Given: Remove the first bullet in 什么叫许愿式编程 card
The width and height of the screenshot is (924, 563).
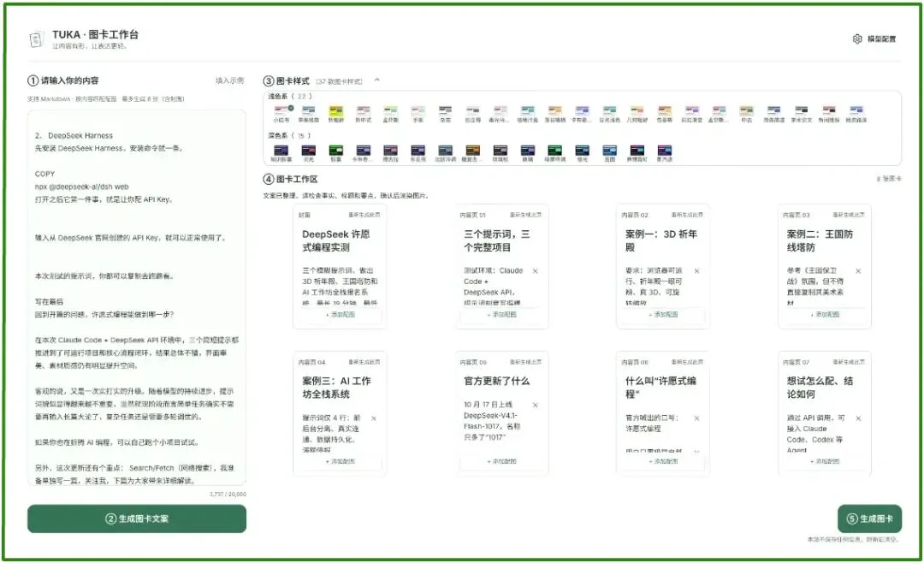Looking at the screenshot, I should pyautogui.click(x=696, y=418).
